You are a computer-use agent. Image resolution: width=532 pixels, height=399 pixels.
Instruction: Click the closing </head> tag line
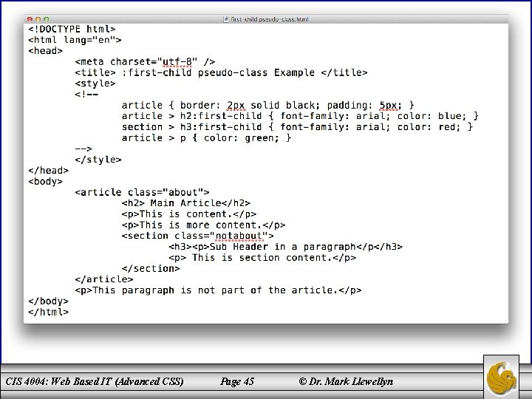49,171
